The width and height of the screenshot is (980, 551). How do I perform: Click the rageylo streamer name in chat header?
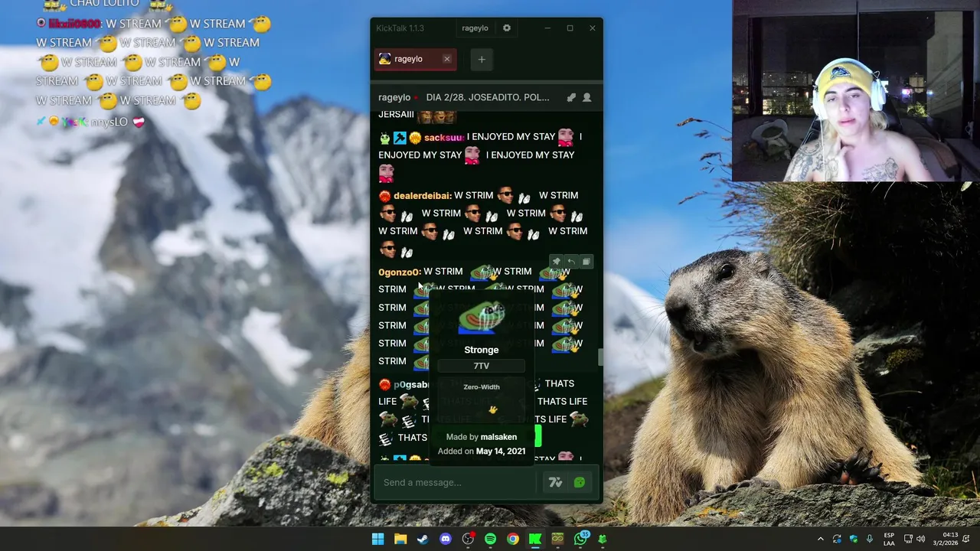394,98
